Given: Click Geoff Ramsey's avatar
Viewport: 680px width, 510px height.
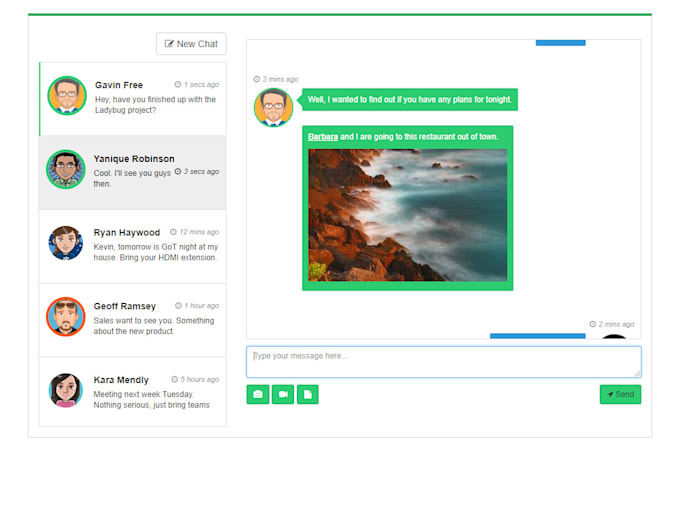Looking at the screenshot, I should tap(65, 317).
